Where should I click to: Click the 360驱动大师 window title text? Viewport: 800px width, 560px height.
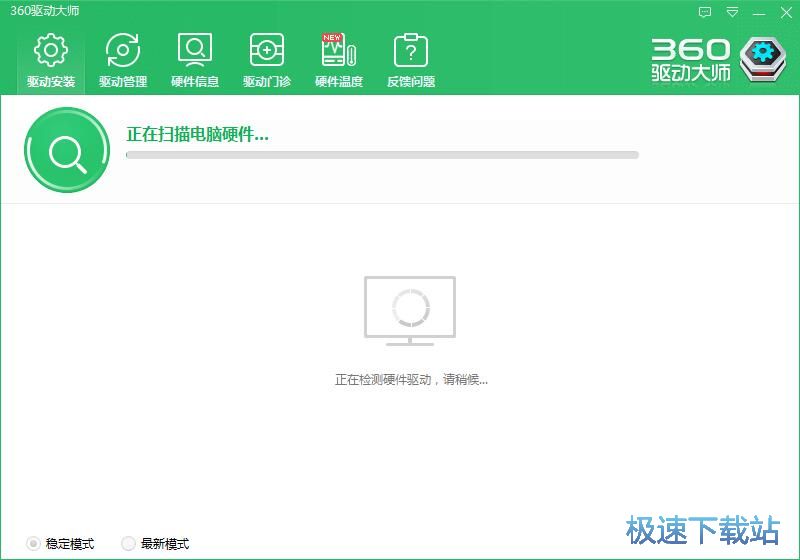pos(45,11)
